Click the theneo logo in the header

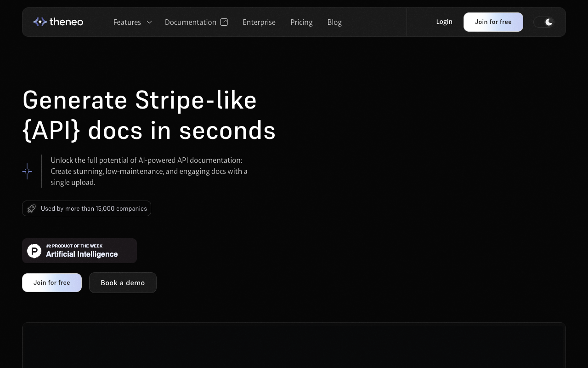[58, 22]
